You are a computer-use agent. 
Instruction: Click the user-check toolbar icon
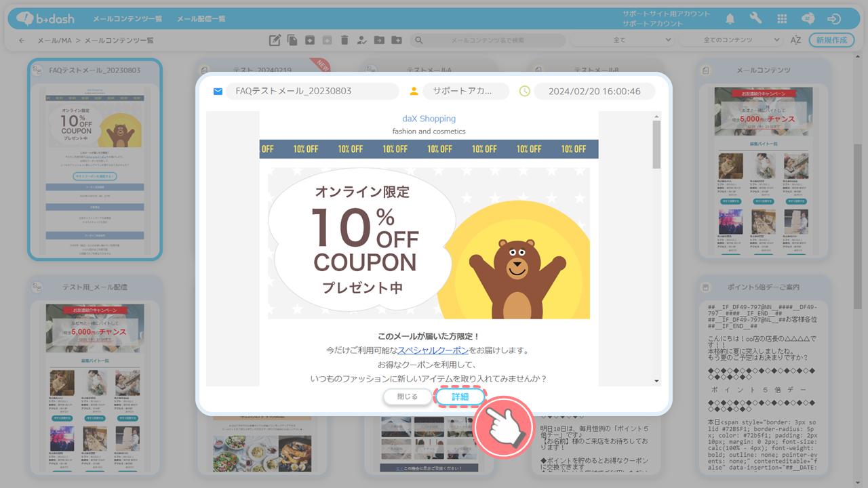click(361, 41)
